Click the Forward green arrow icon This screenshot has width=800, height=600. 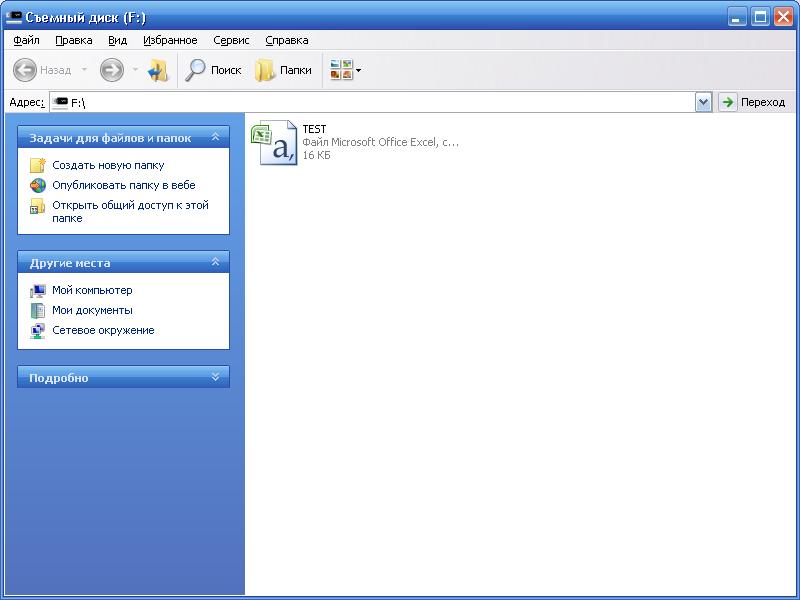tap(111, 70)
